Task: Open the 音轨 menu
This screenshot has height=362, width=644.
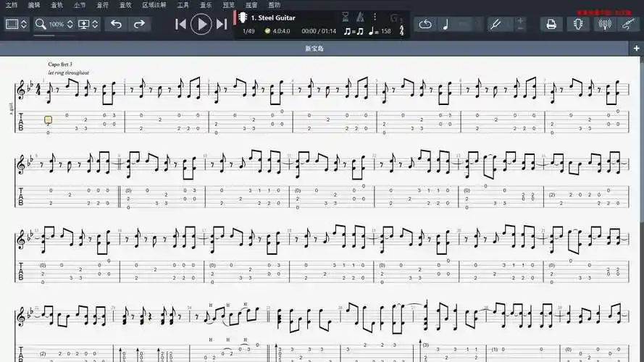Action: (x=57, y=4)
